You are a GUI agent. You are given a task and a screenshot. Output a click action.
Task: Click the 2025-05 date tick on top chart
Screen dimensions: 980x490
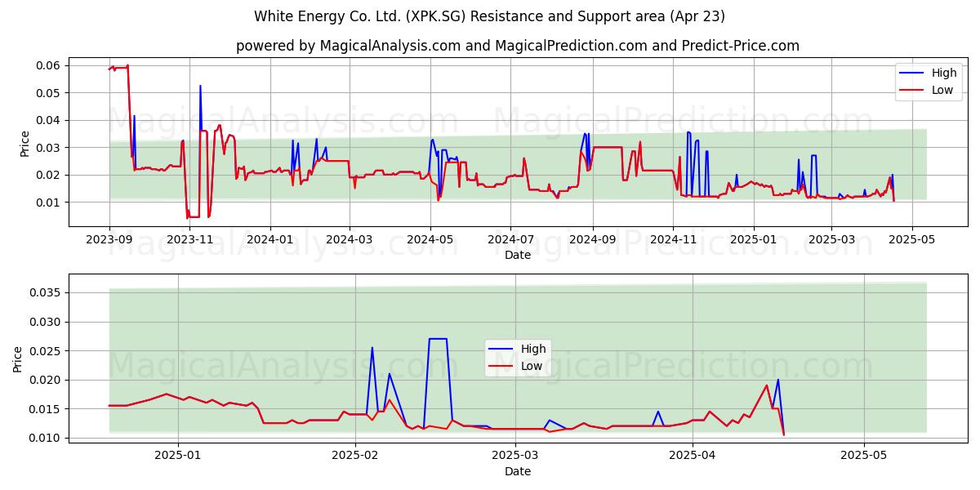pos(911,238)
